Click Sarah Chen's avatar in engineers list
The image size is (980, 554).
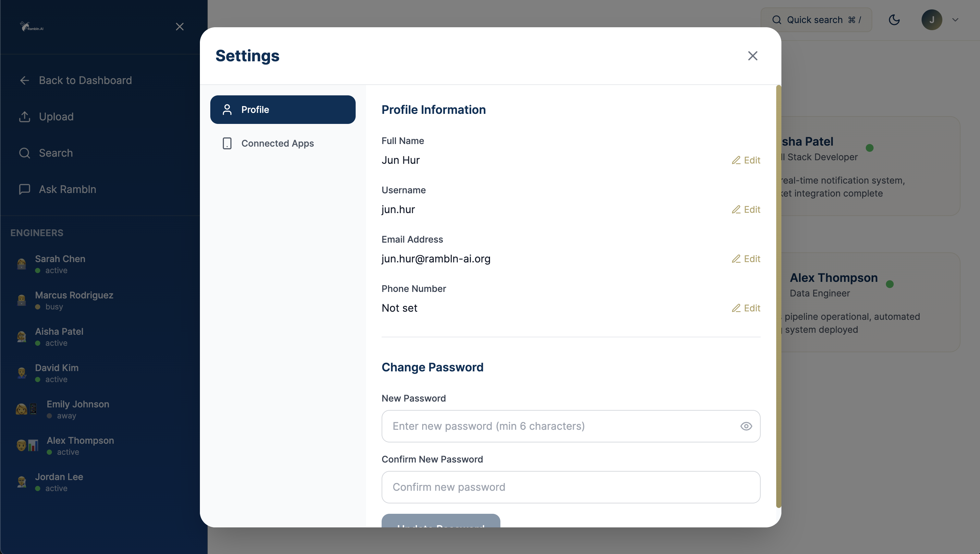click(x=22, y=264)
